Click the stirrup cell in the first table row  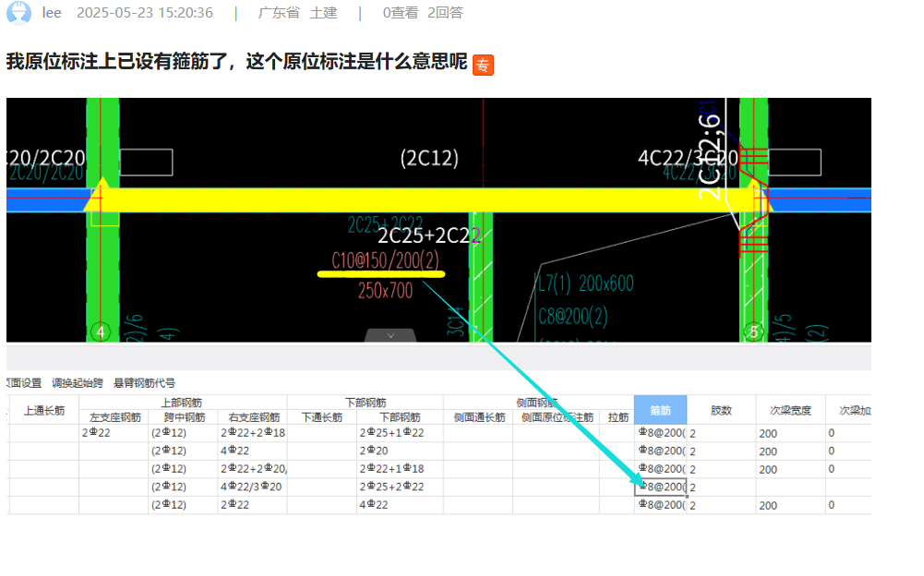pos(661,433)
